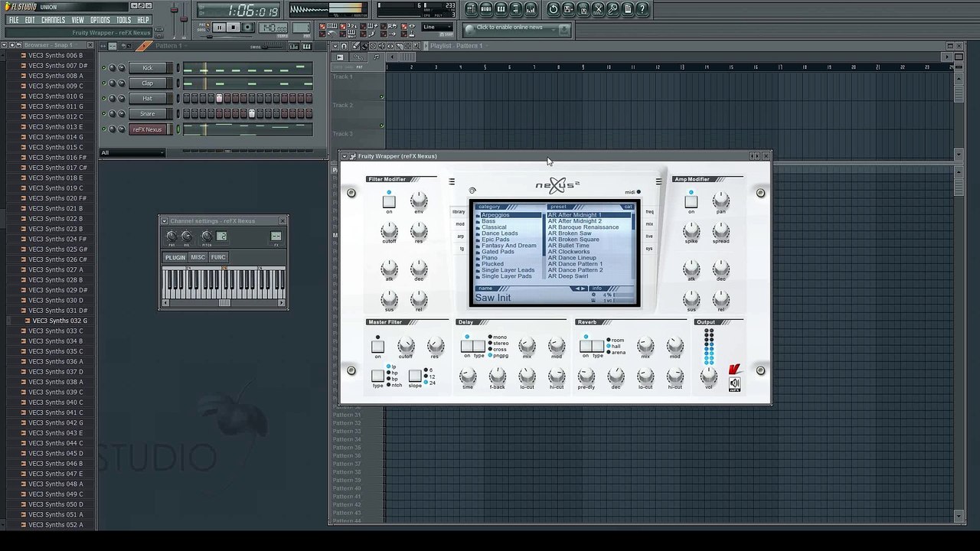
Task: Stop playback in the transport panel
Action: (234, 28)
